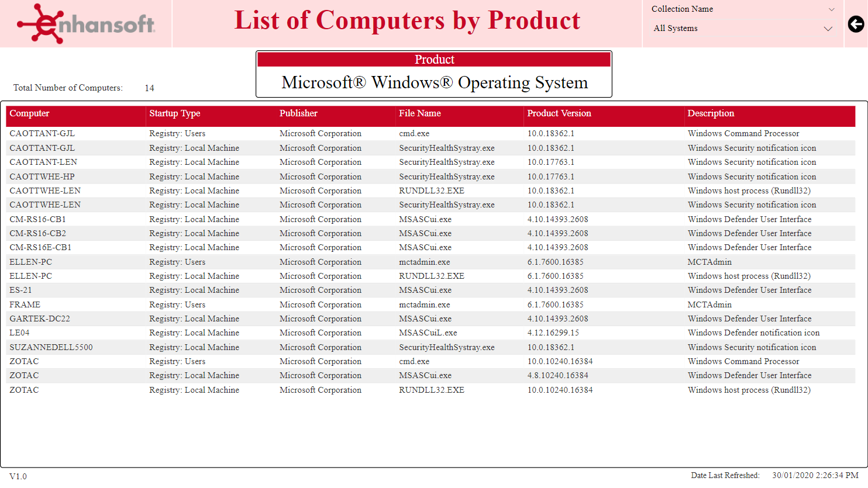This screenshot has width=868, height=488.
Task: Click mctadmin.exe in ELLEN-PC row
Action: coord(425,262)
